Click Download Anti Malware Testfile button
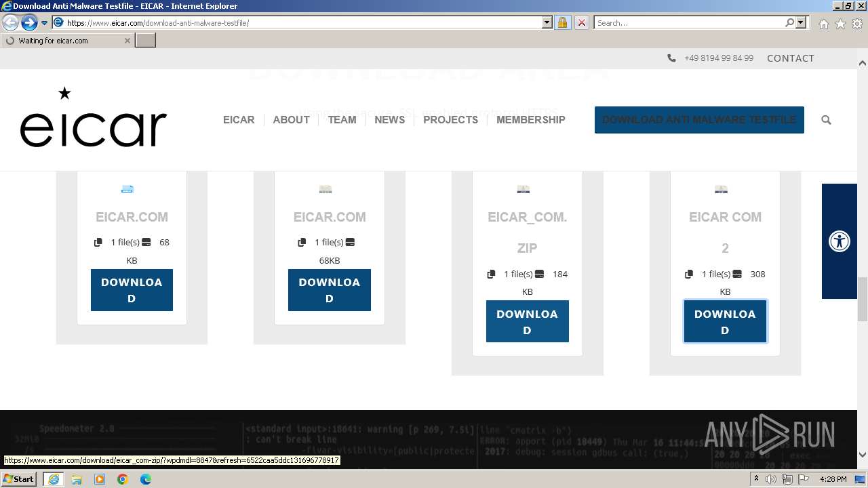This screenshot has width=868, height=488. pos(699,119)
